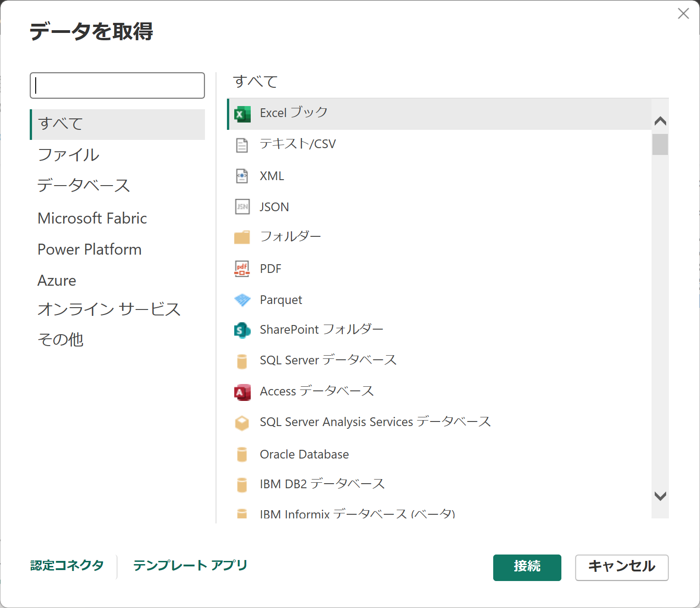Select the データベース category
Viewport: 700px width, 608px height.
118,186
